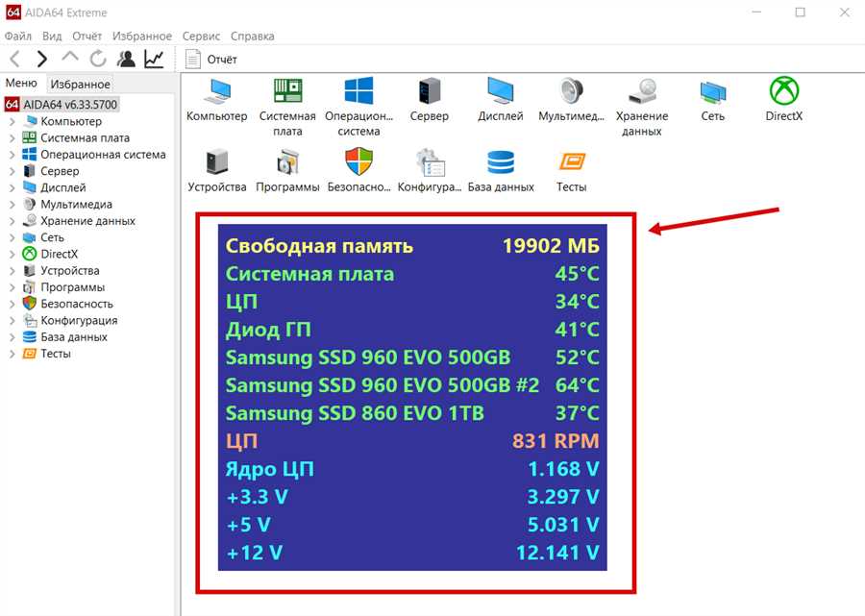Image resolution: width=865 pixels, height=616 pixels.
Task: Expand the Сервер tree node
Action: 12,171
